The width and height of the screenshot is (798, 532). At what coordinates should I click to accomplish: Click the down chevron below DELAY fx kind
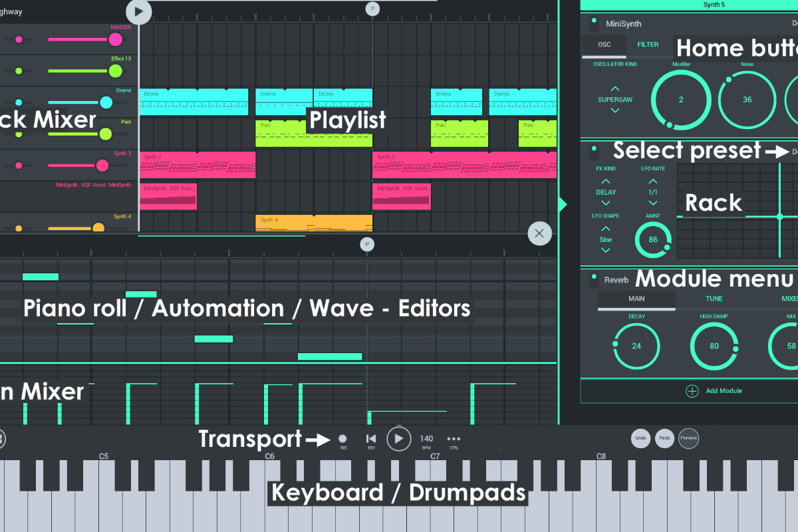tap(606, 203)
